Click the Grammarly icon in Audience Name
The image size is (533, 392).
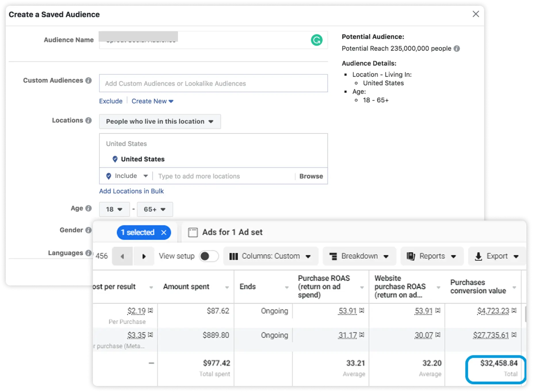317,40
